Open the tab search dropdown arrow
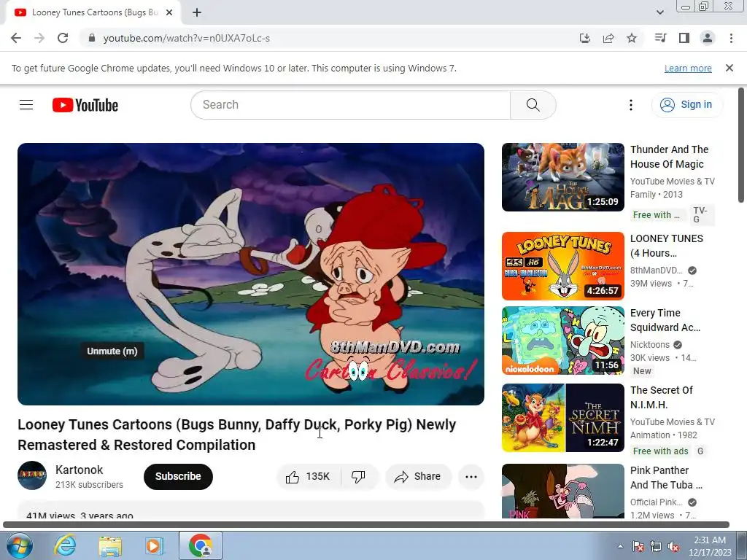 point(660,13)
